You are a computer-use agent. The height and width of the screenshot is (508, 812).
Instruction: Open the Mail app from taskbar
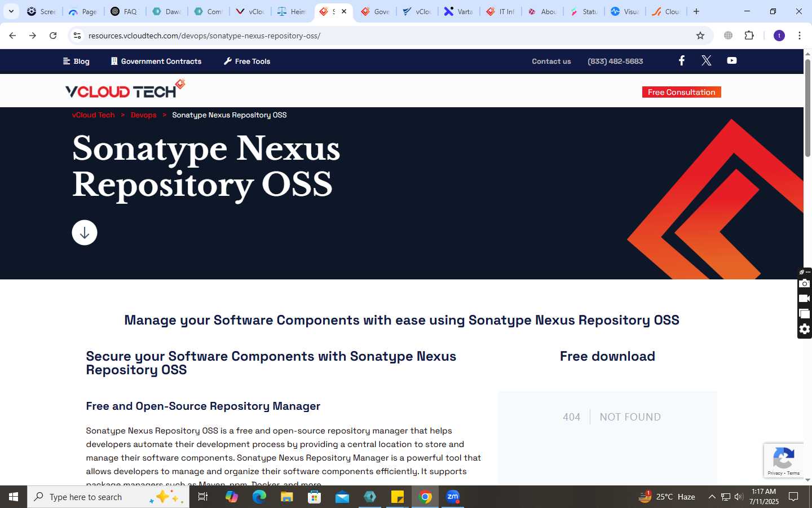click(342, 497)
